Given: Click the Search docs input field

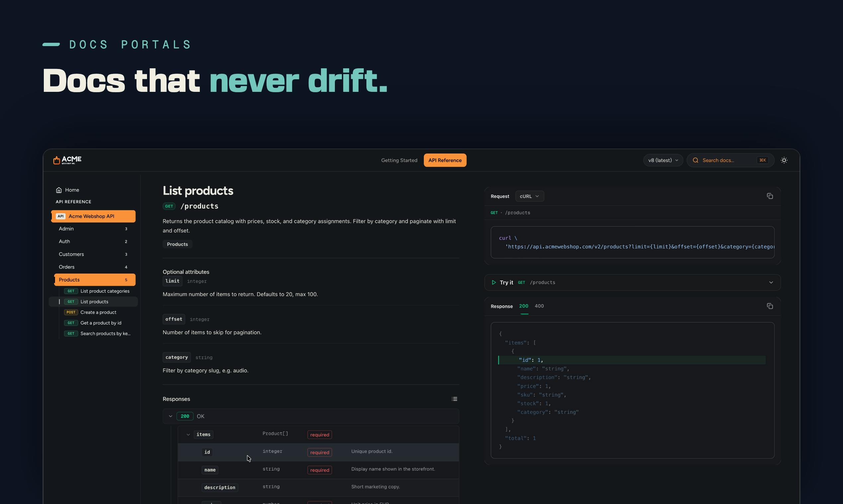Looking at the screenshot, I should (x=730, y=160).
